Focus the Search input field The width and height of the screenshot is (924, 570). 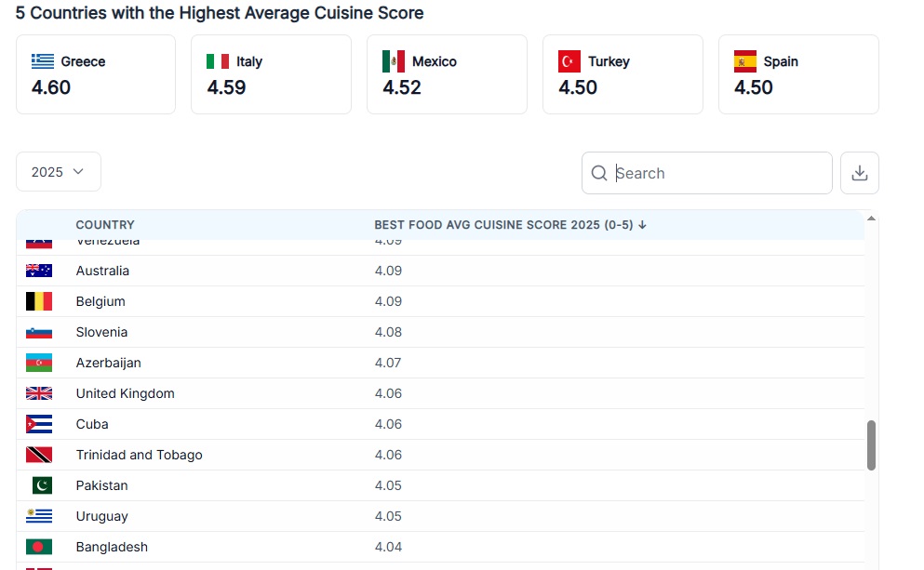(x=716, y=173)
